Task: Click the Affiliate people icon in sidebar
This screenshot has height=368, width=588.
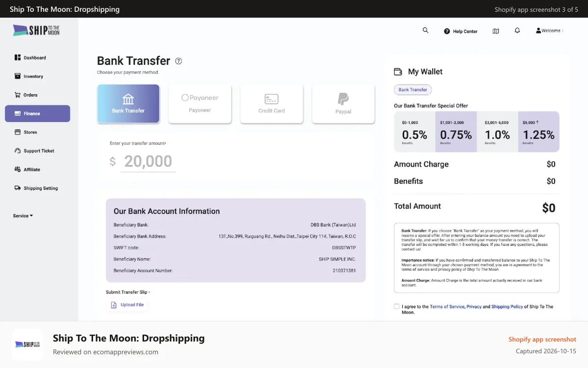Action: click(18, 169)
